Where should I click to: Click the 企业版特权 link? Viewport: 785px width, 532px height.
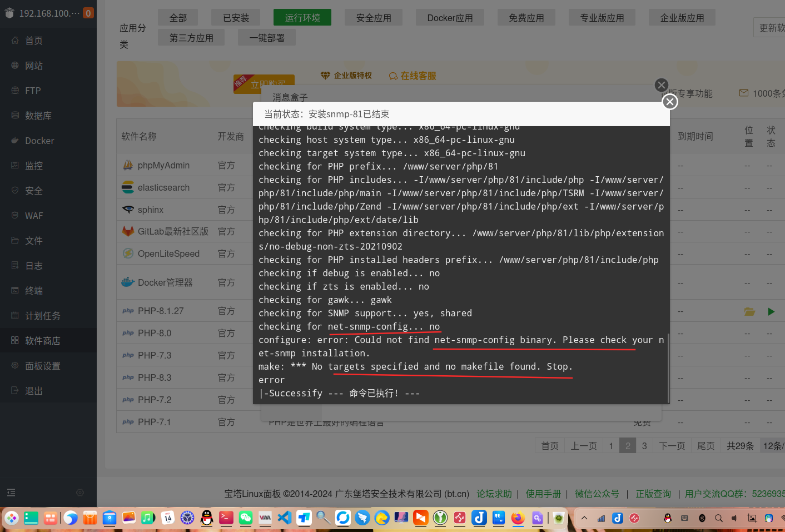(346, 76)
